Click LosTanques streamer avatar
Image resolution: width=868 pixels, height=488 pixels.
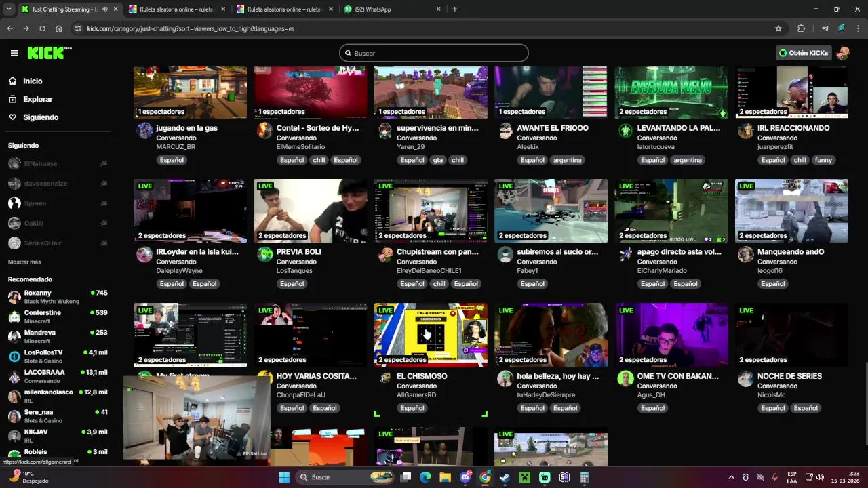pyautogui.click(x=265, y=255)
